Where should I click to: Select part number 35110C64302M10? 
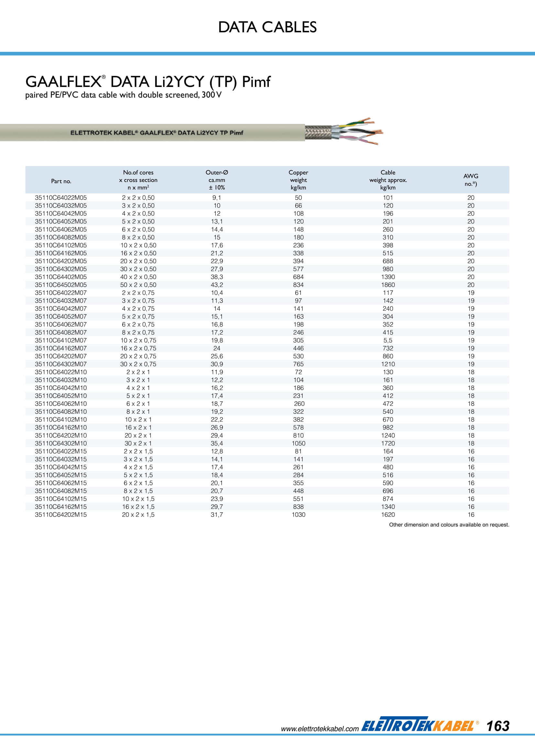(x=61, y=443)
